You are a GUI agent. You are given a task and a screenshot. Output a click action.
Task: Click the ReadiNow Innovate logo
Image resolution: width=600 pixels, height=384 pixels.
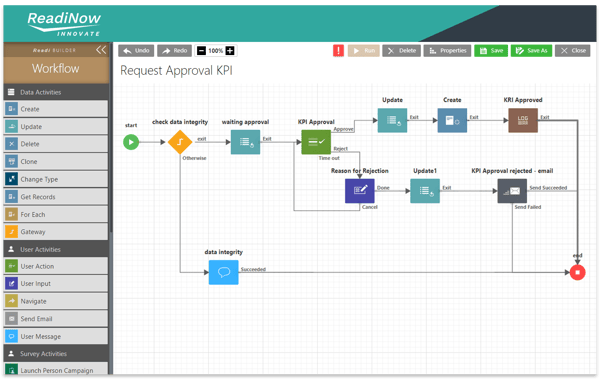[x=64, y=24]
